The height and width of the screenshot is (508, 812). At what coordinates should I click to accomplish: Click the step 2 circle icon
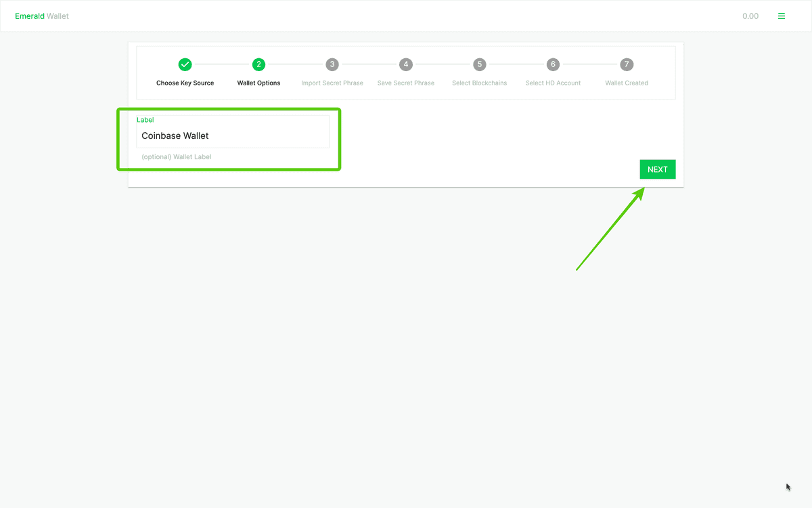[258, 64]
